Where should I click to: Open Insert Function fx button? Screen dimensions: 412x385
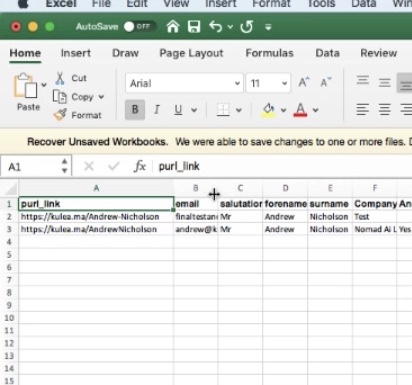[x=140, y=166]
